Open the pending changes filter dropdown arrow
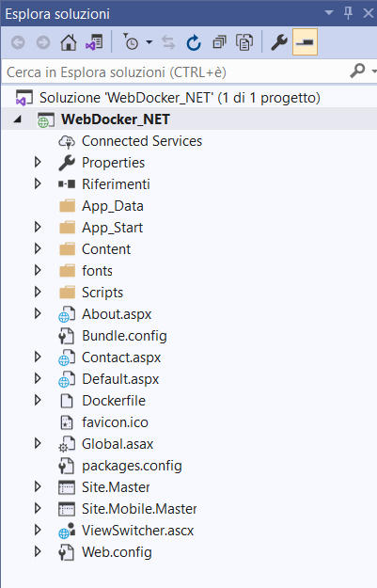 coord(149,42)
